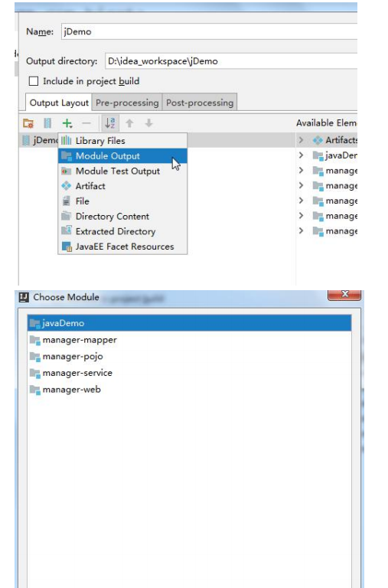Choose Module Test Output menu entry
388x588 pixels.
point(122,171)
